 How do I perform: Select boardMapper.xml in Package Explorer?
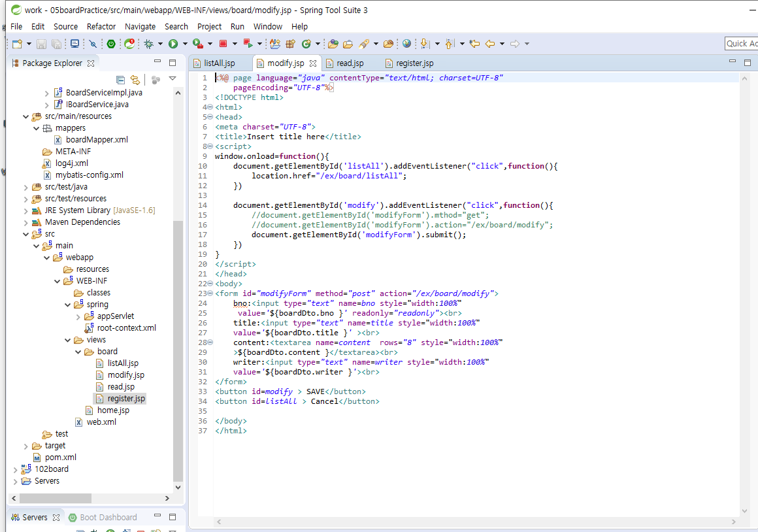pos(97,140)
